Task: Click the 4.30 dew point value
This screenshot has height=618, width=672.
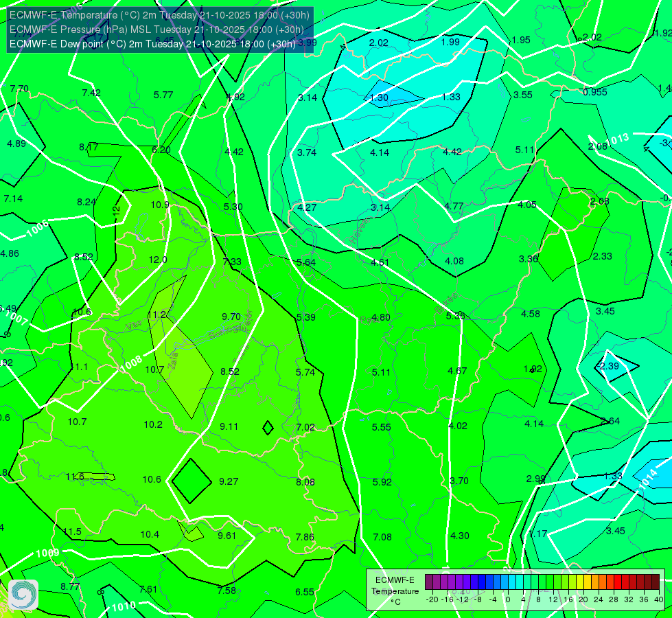Action: (460, 536)
